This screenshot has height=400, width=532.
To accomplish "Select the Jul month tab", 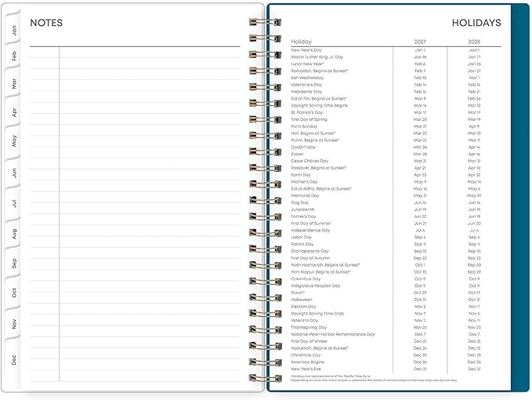I will point(13,203).
